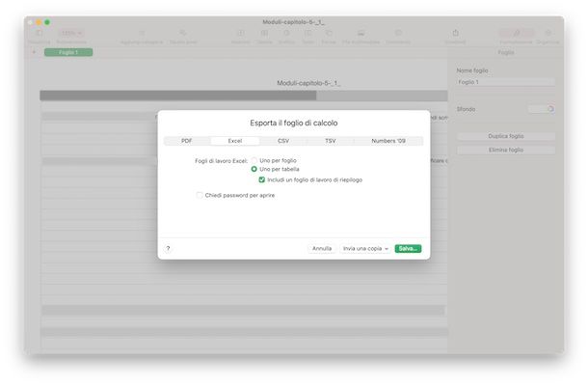Open the File multimediale toolbar icon

(x=361, y=34)
